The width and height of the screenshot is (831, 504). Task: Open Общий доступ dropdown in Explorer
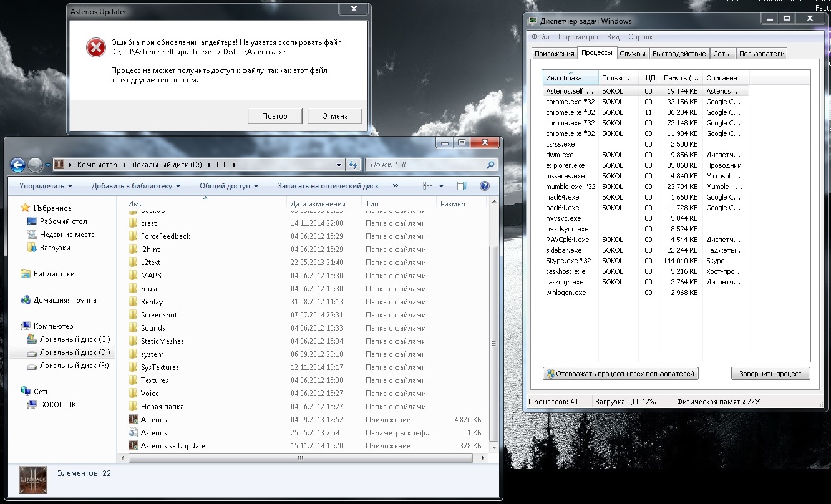pos(228,186)
